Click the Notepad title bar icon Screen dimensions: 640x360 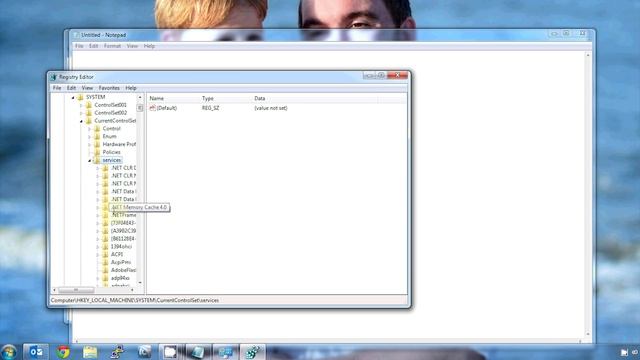point(76,35)
